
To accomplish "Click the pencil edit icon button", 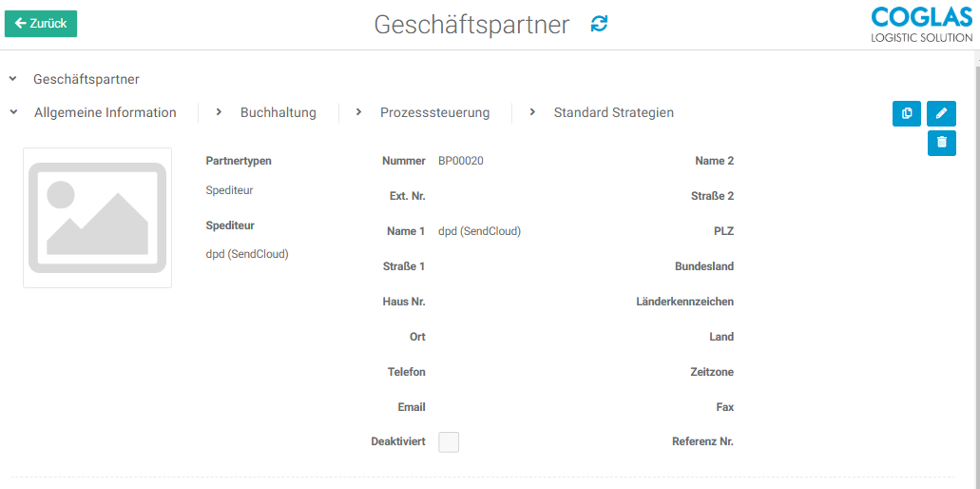I will coord(942,113).
